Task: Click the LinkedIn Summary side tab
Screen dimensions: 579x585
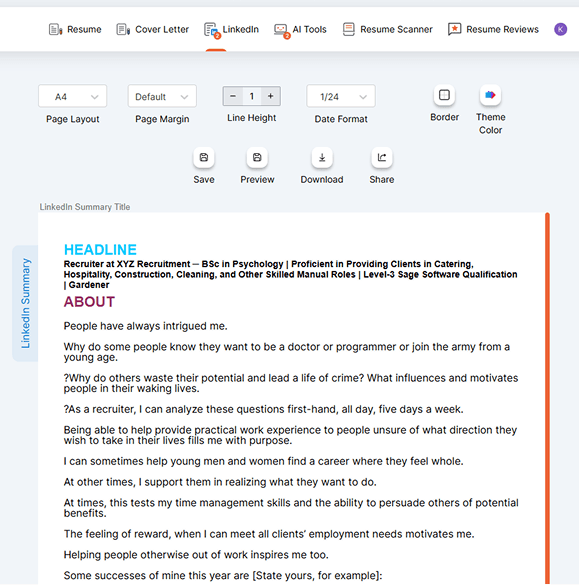Action: coord(25,303)
